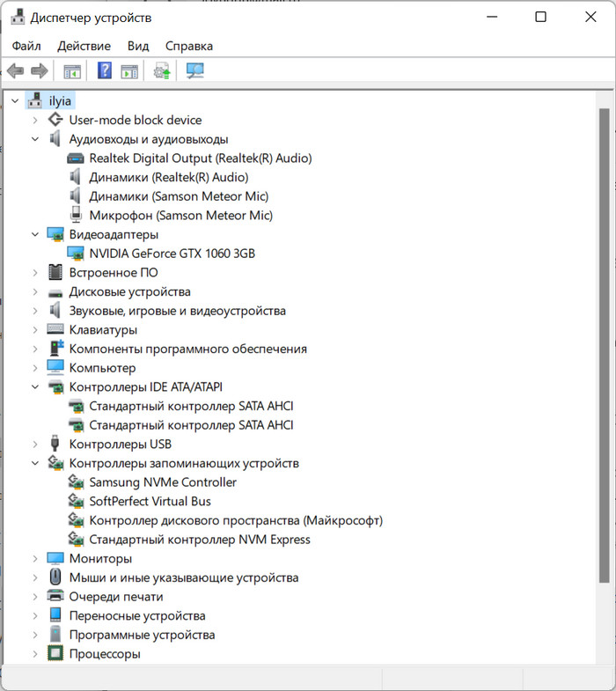Screen dimensions: 616x691
Task: Click the Программные устройства icon
Action: 55,634
